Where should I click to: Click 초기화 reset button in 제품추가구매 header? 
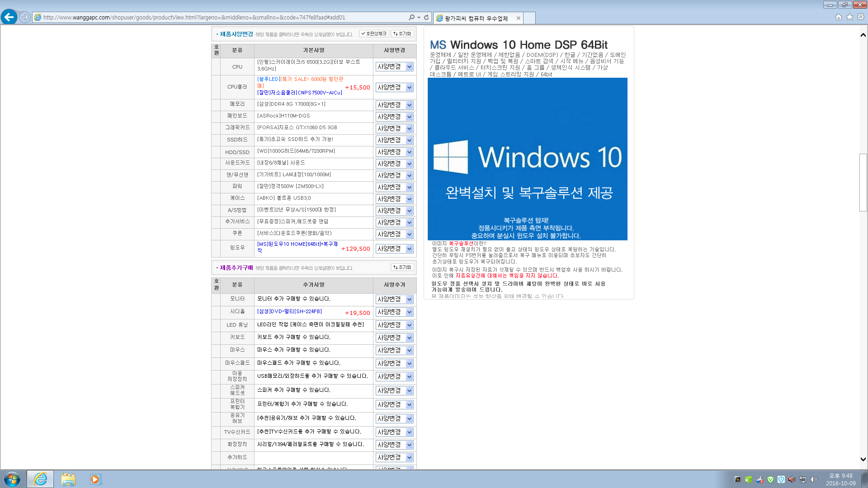402,267
